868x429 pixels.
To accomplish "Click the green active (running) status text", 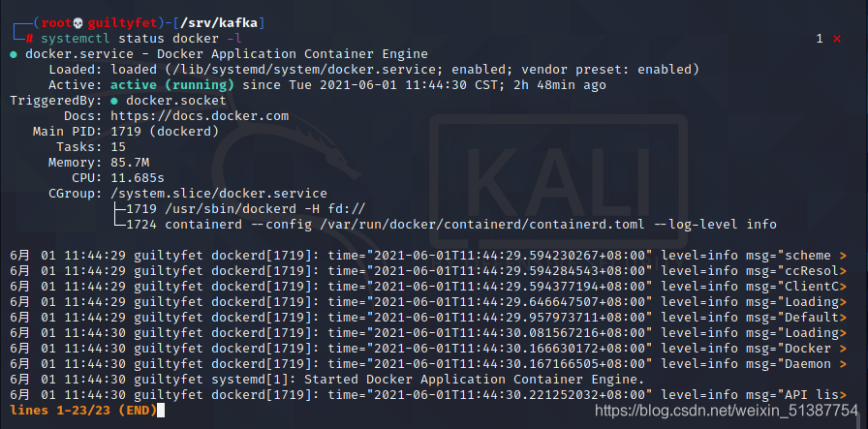I will 170,85.
